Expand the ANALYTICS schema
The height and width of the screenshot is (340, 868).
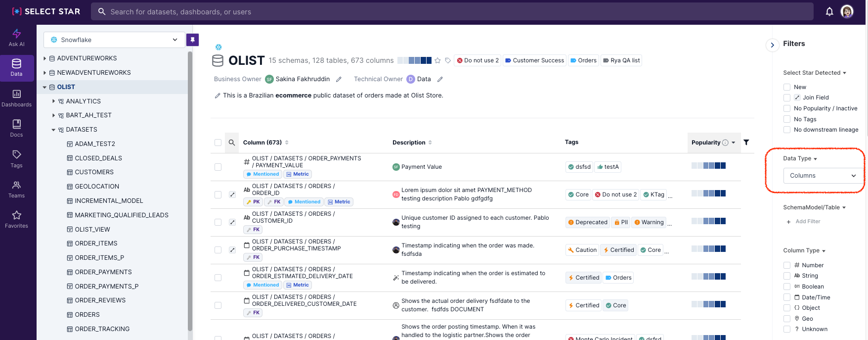click(54, 101)
